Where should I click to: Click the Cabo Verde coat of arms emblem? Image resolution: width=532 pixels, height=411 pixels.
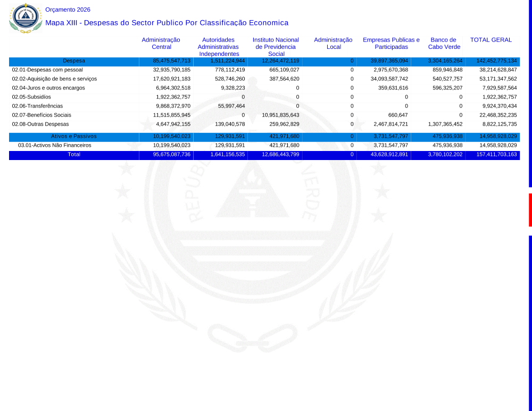click(25, 17)
